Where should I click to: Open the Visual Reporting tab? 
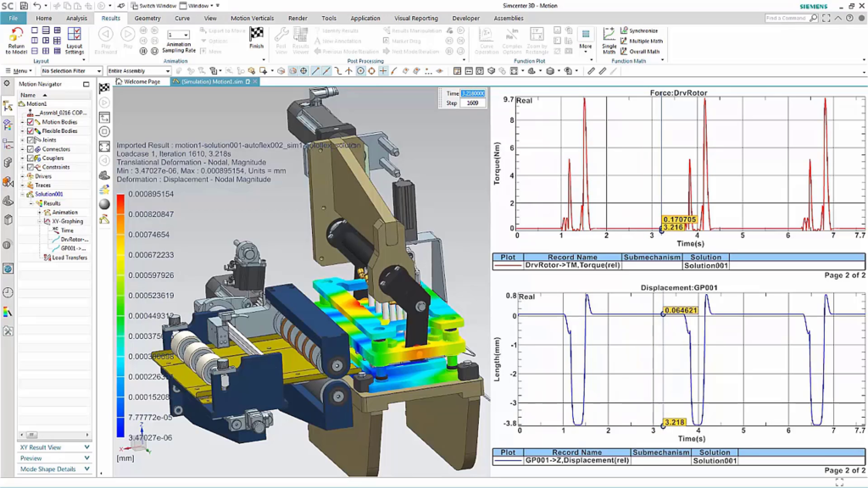point(415,19)
